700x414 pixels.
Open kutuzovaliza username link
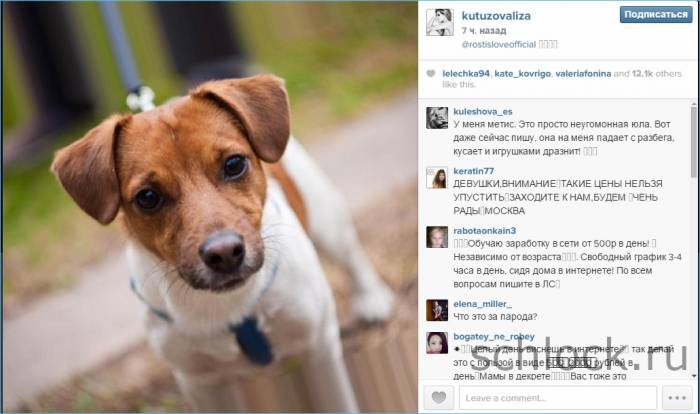click(496, 16)
